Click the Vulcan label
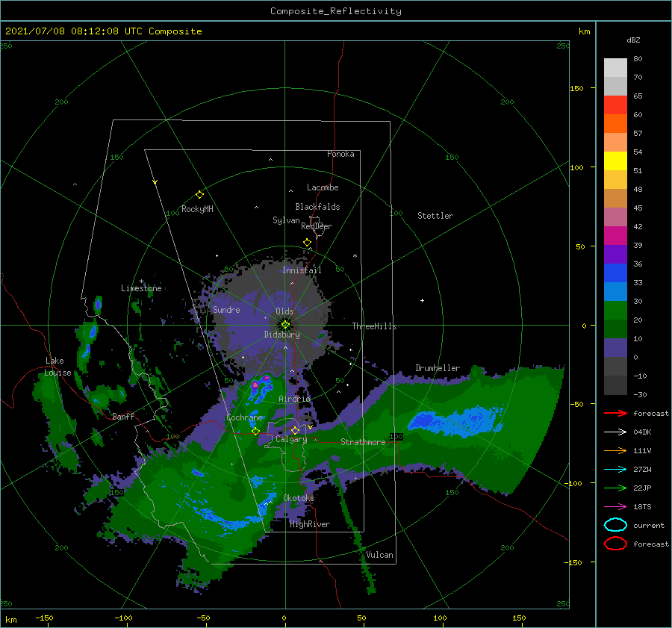Screen dimensions: 672x628 (379, 555)
